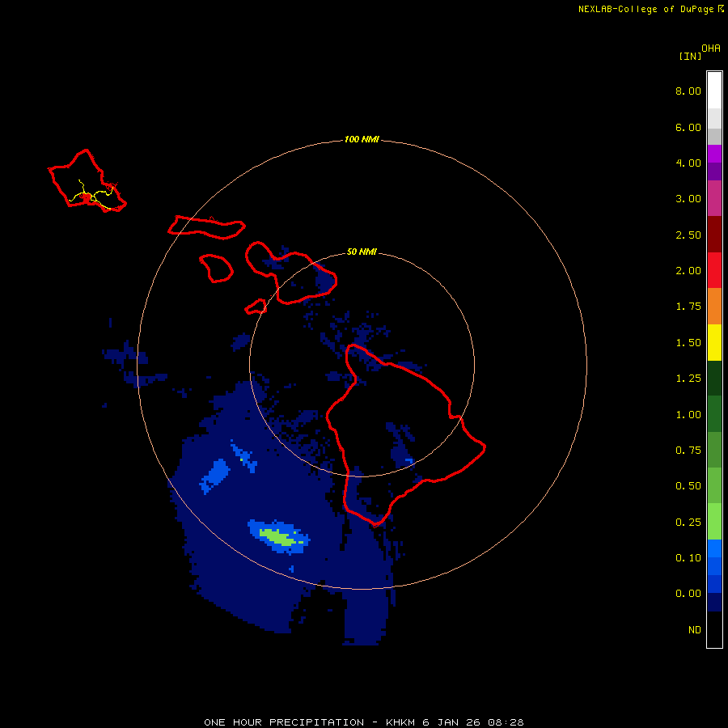Click the Lanai island outline
The image size is (728, 728).
coord(216,268)
